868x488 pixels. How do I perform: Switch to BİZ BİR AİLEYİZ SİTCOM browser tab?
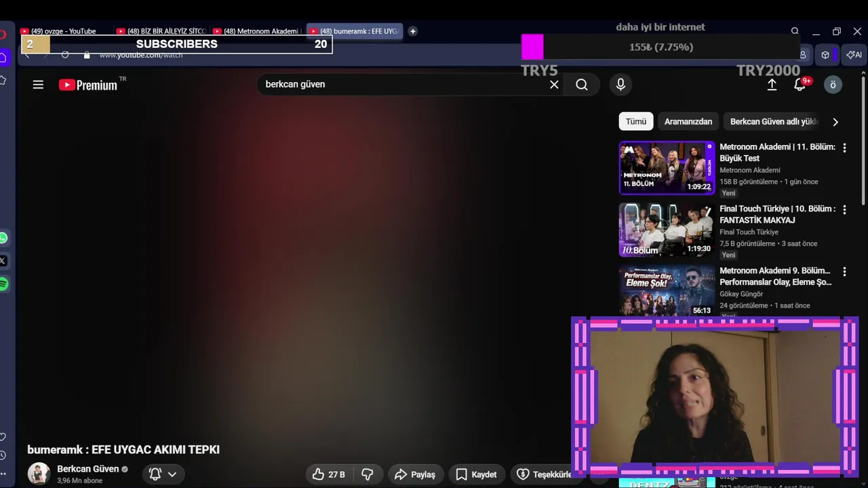coord(160,31)
